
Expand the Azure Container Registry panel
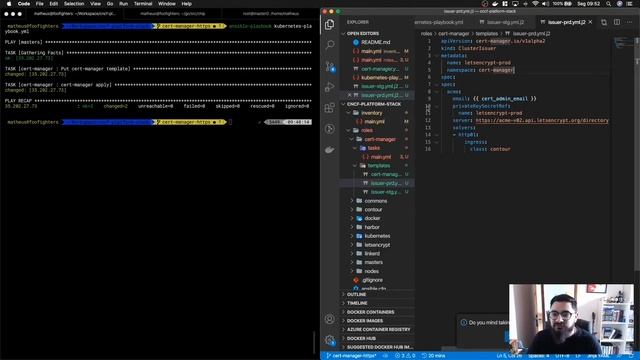coord(378,330)
